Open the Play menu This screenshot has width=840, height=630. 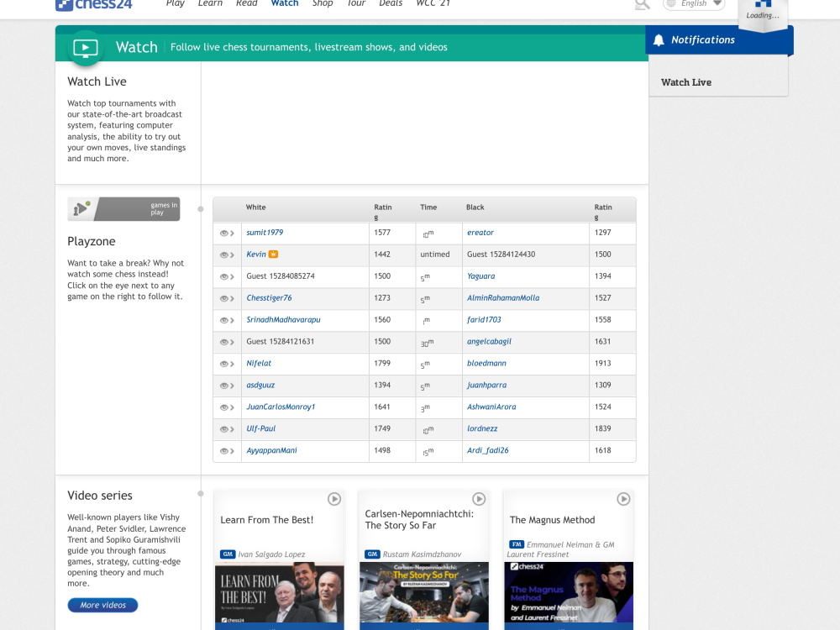pyautogui.click(x=176, y=3)
